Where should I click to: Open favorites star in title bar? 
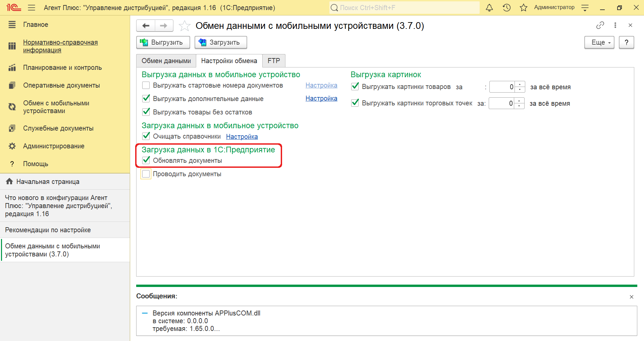(524, 7)
